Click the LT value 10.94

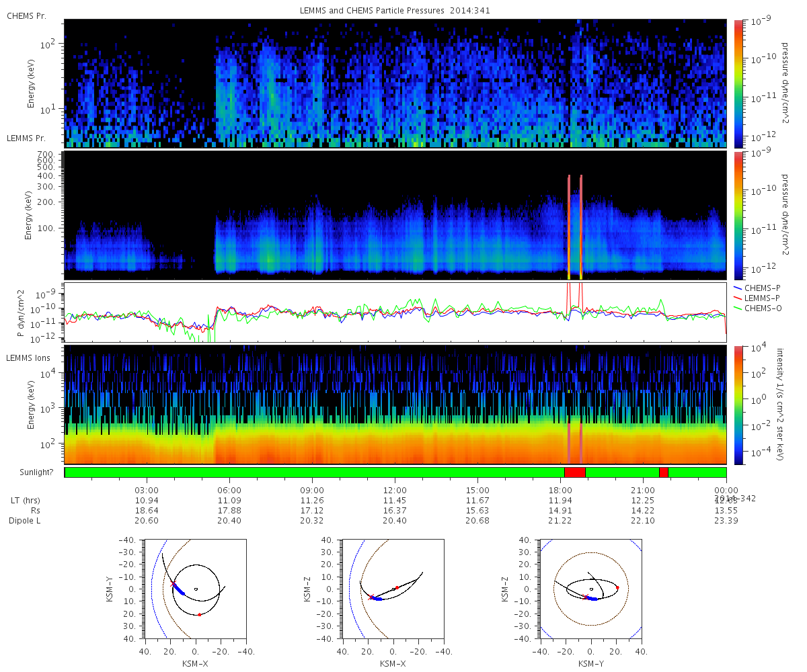[x=147, y=501]
